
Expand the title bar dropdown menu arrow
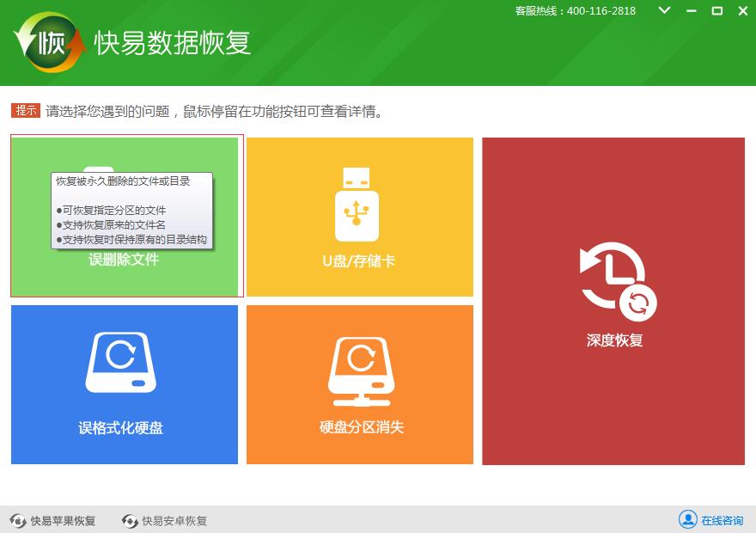pyautogui.click(x=664, y=10)
